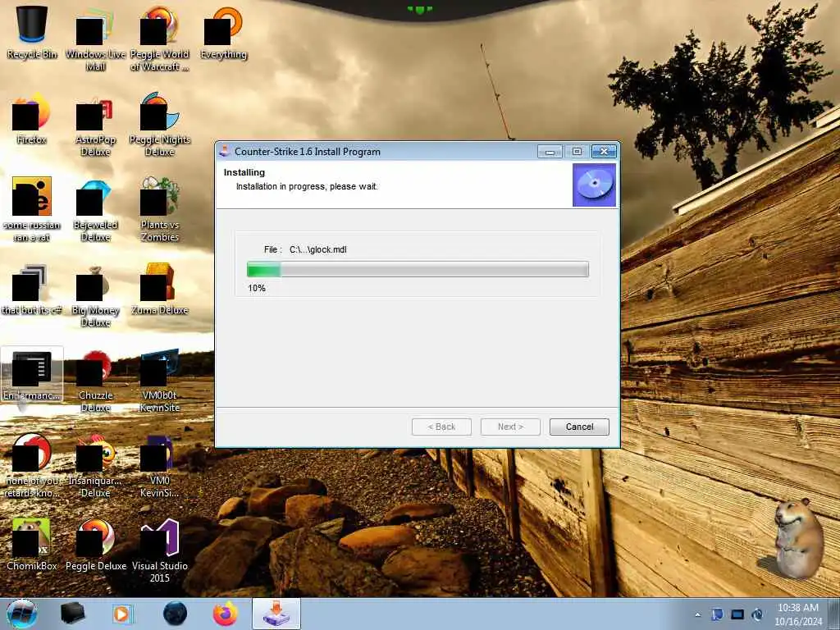Click the tray icon beside the clock

[757, 614]
